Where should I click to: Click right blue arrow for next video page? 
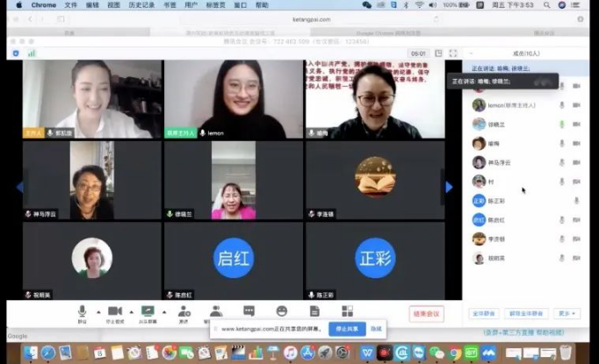(449, 187)
